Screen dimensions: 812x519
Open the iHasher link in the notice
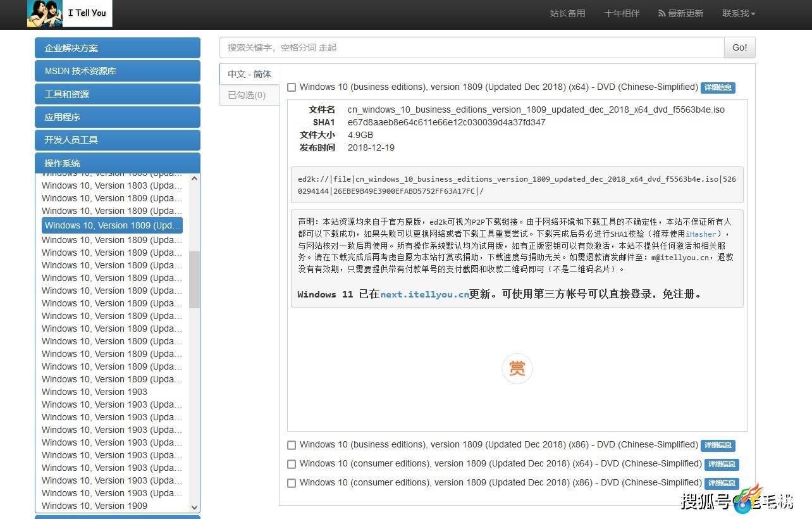(701, 234)
